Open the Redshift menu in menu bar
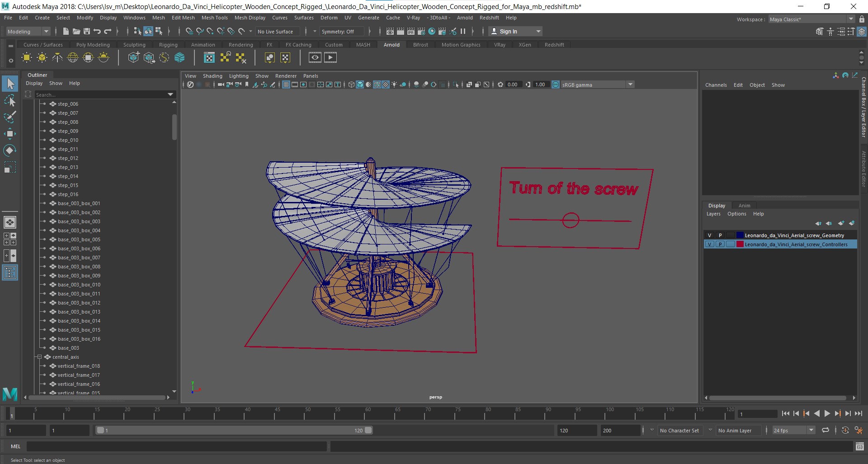Image resolution: width=868 pixels, height=464 pixels. [489, 18]
